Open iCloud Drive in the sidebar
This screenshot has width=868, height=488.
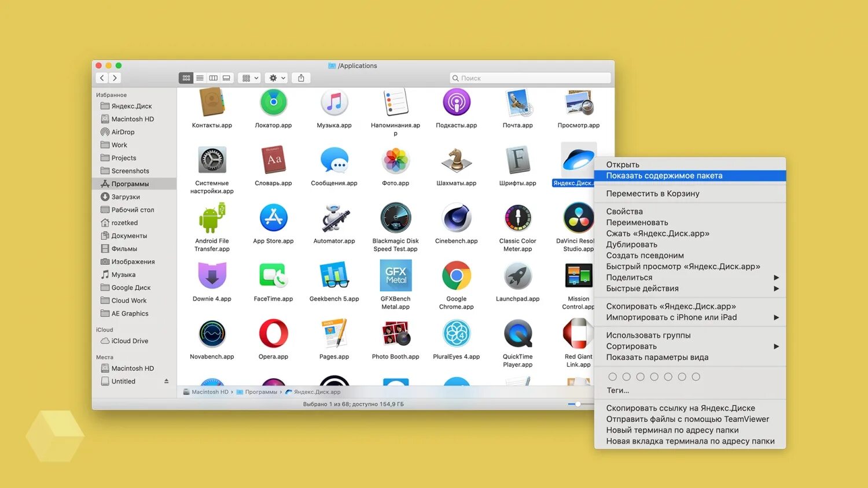pos(134,341)
